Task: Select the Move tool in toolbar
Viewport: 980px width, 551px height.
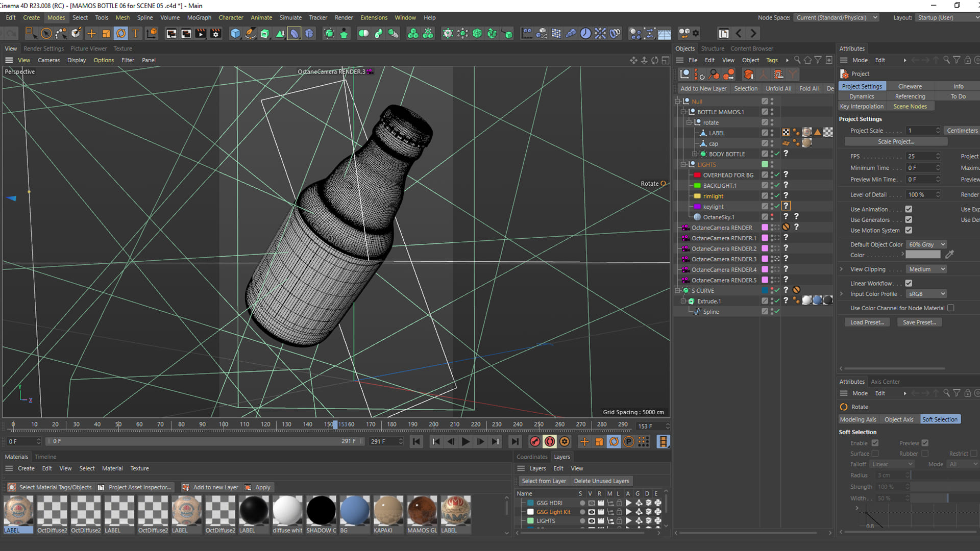Action: pyautogui.click(x=91, y=34)
